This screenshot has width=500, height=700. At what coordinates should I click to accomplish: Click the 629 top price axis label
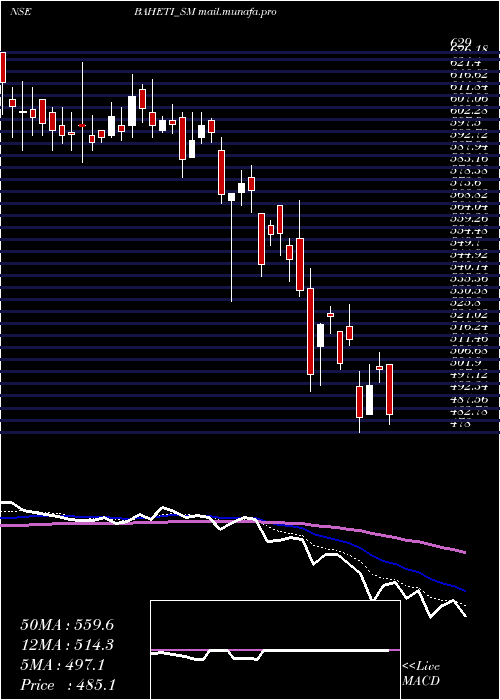pyautogui.click(x=462, y=43)
